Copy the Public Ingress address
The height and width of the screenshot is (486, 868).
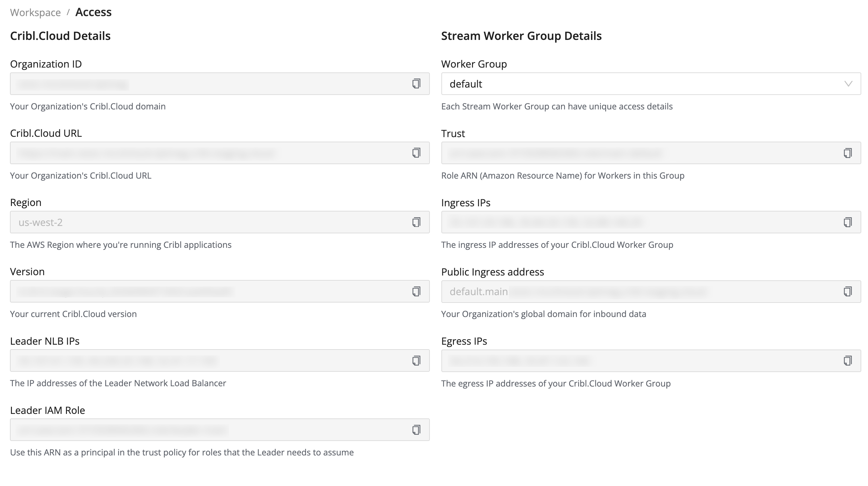coord(847,292)
